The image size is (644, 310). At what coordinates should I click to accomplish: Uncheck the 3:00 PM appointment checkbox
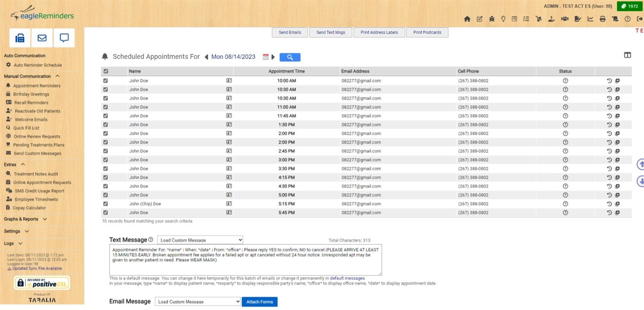106,160
